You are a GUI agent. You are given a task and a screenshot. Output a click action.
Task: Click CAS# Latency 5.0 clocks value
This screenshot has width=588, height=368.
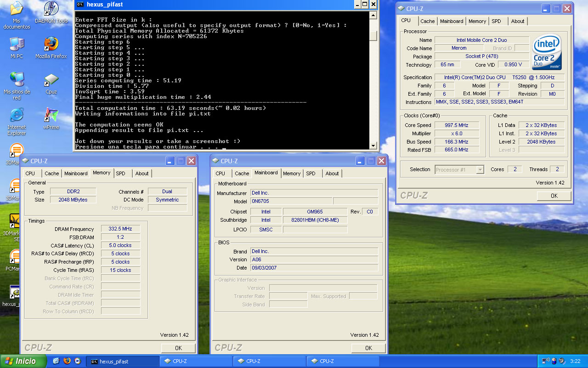point(120,246)
